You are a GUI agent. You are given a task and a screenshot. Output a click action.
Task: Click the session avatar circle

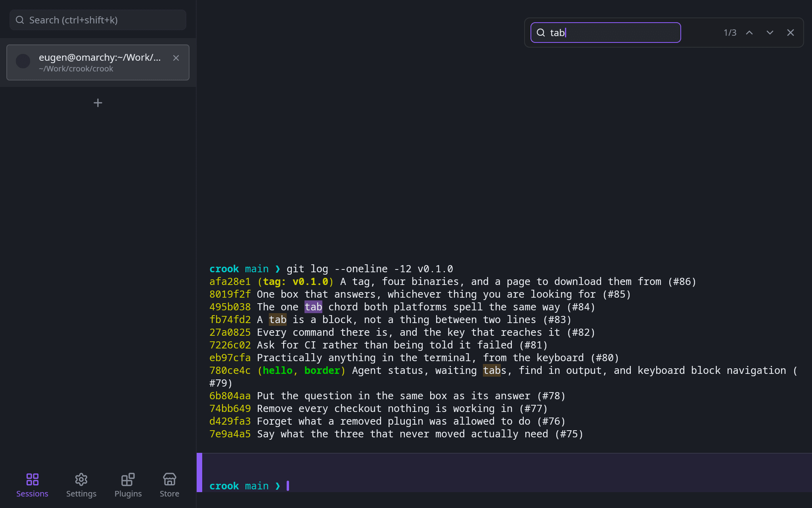click(23, 61)
